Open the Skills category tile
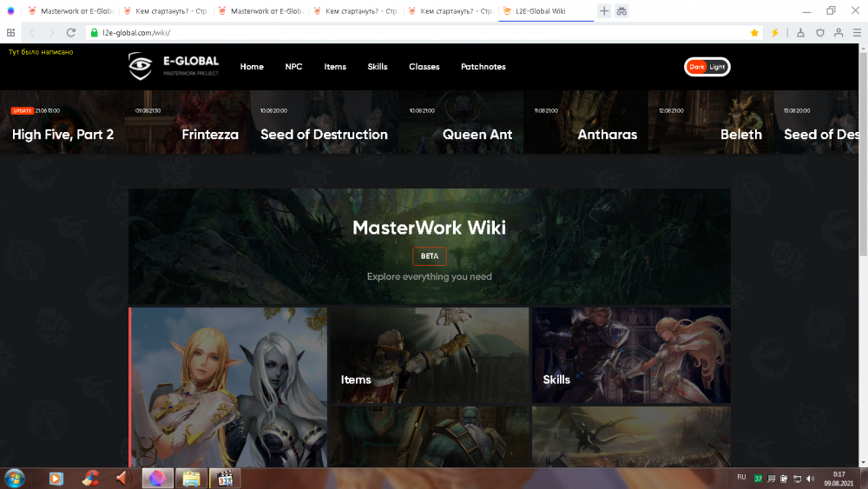Viewport: 868px width, 489px height. [x=631, y=355]
